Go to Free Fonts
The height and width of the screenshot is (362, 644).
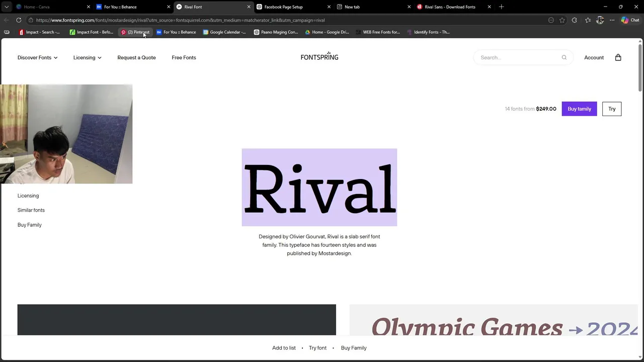pos(184,57)
